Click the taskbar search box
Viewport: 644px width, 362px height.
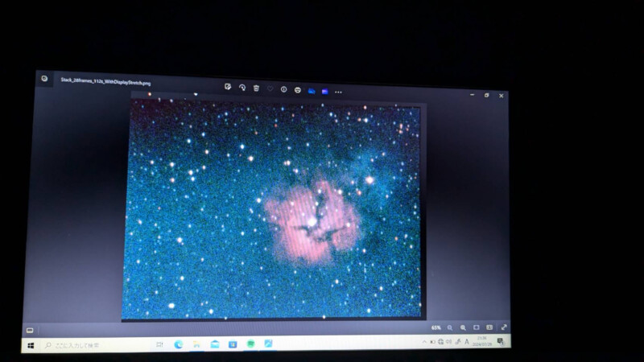tap(94, 345)
